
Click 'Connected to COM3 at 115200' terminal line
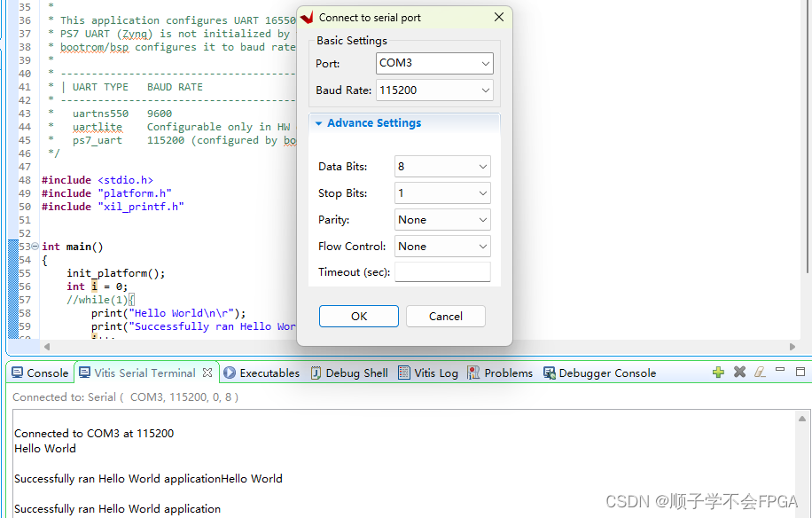(x=94, y=434)
